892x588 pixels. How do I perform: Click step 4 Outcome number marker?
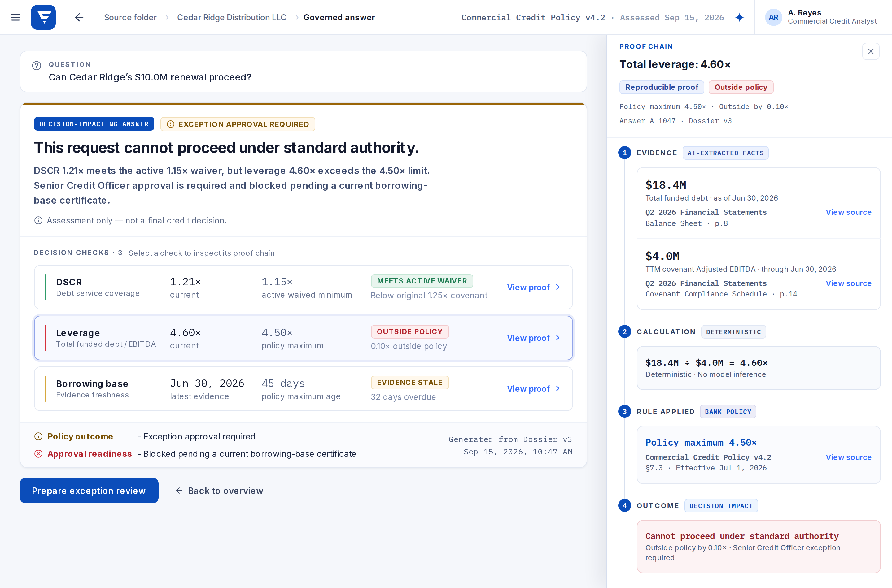pyautogui.click(x=624, y=505)
